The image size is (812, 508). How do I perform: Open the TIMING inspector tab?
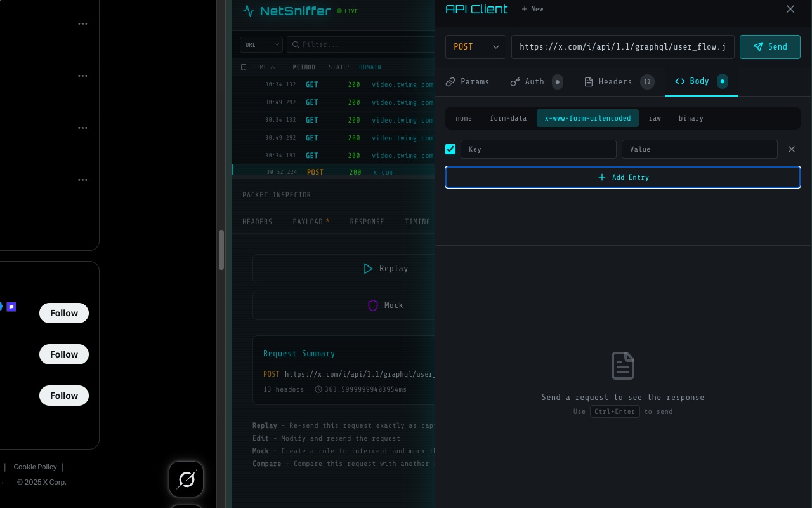point(417,222)
